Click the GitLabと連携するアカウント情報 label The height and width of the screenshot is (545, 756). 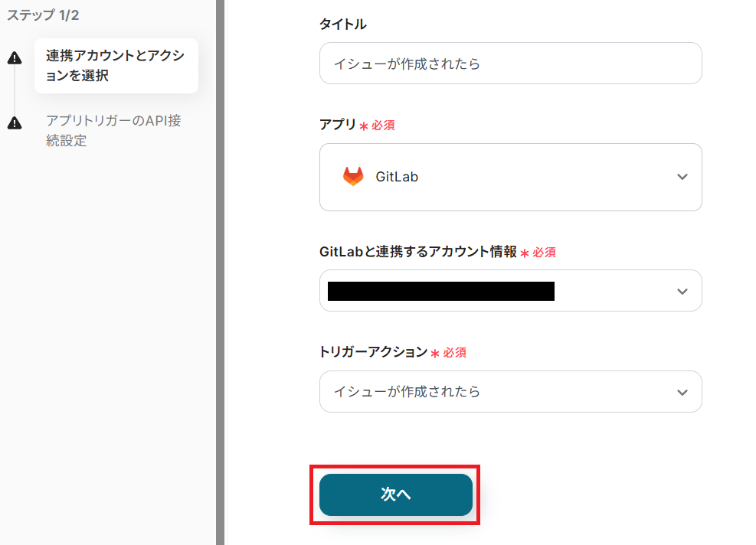pyautogui.click(x=417, y=252)
